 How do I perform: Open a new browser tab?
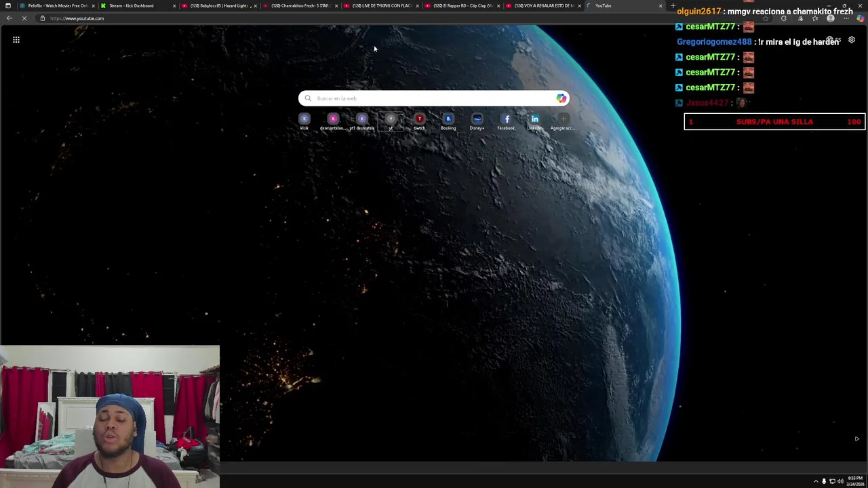673,5
